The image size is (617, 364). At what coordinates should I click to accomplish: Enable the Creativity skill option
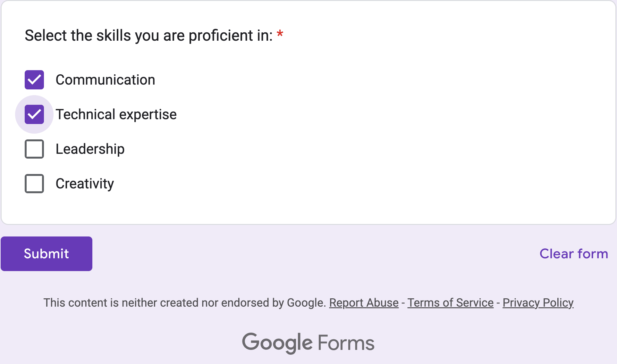coord(34,183)
